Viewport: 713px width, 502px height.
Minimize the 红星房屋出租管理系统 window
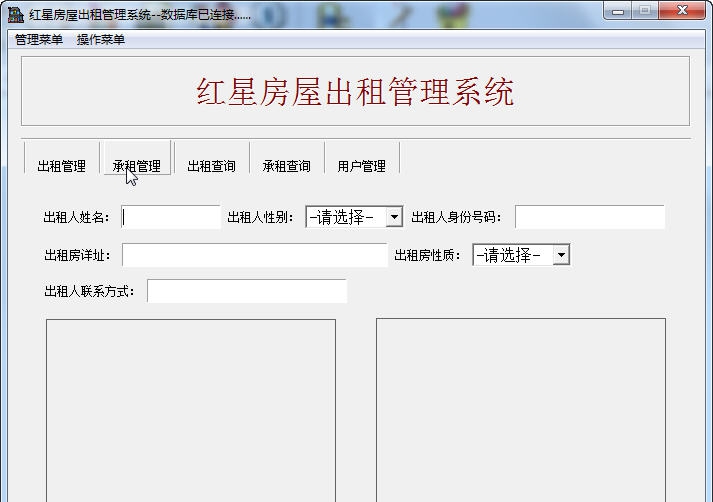(618, 11)
